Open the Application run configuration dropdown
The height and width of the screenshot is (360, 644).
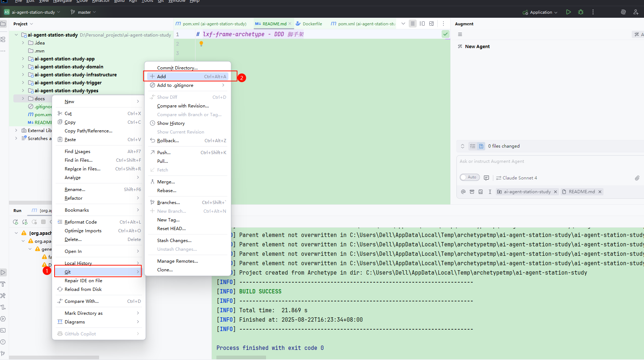540,12
